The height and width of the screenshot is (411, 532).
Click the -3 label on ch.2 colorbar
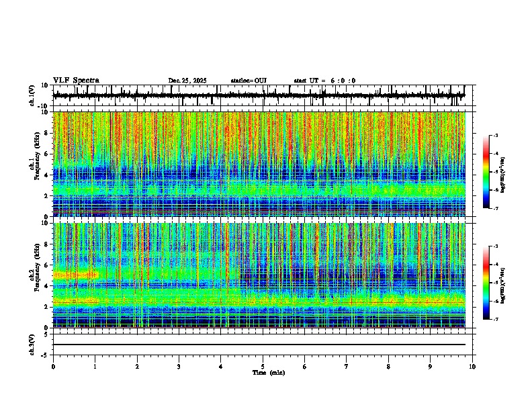coord(495,246)
